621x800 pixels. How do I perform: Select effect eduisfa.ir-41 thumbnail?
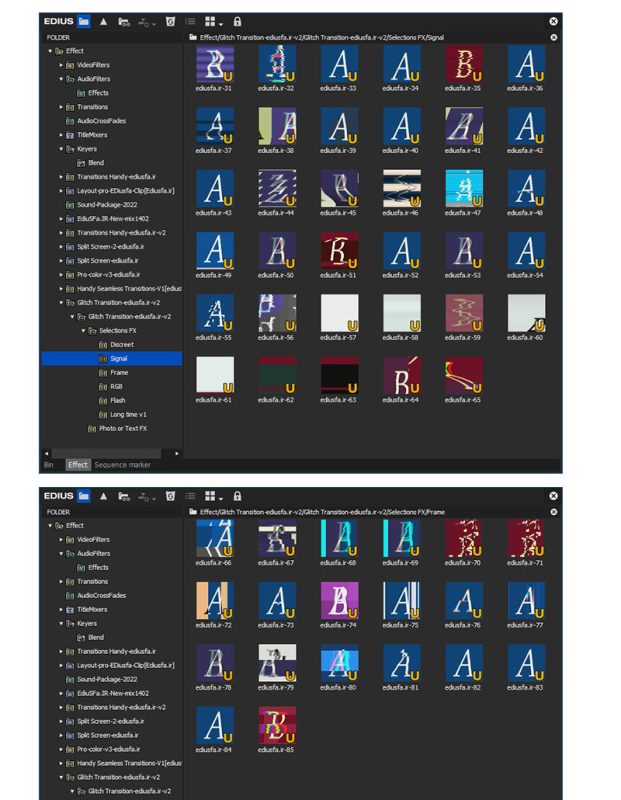tap(464, 127)
